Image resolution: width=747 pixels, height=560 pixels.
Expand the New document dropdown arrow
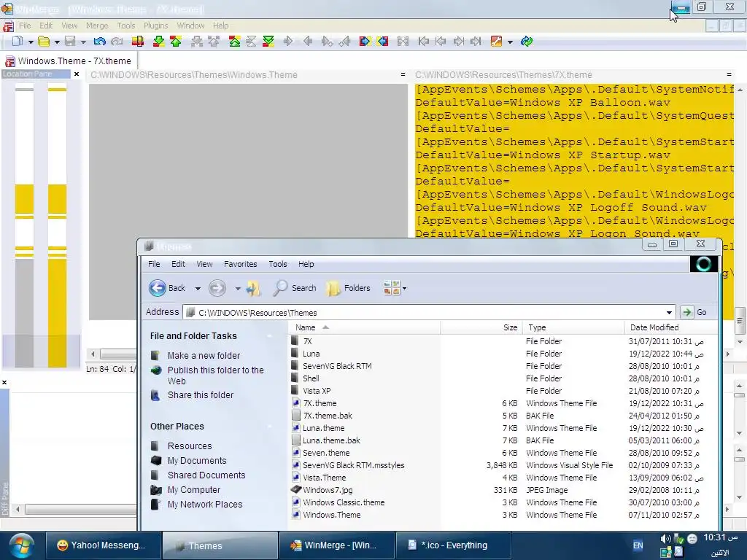[31, 42]
